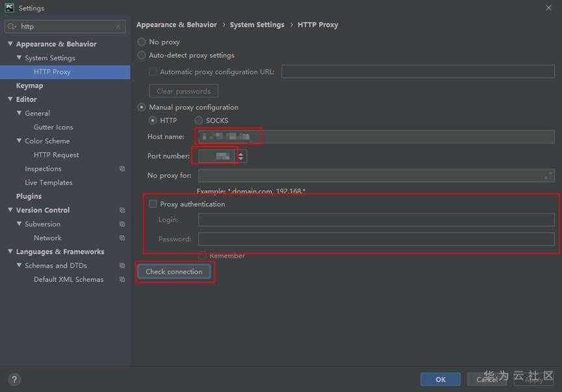Collapse the Appearance & Behavior tree node
Image resolution: width=562 pixels, height=392 pixels.
coord(10,43)
